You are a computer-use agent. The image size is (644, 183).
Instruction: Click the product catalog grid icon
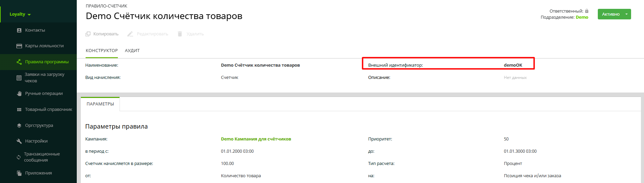tap(19, 110)
